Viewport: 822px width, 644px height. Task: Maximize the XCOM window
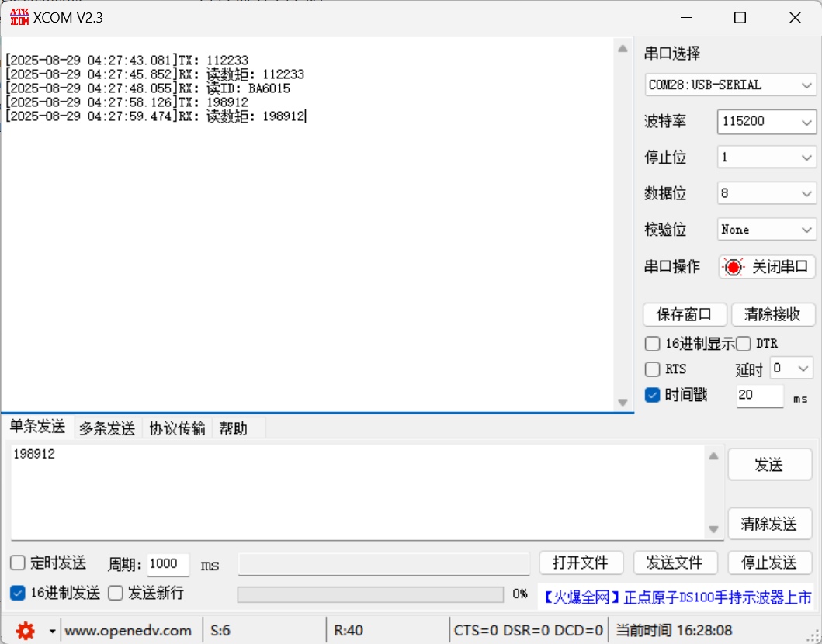[x=740, y=17]
